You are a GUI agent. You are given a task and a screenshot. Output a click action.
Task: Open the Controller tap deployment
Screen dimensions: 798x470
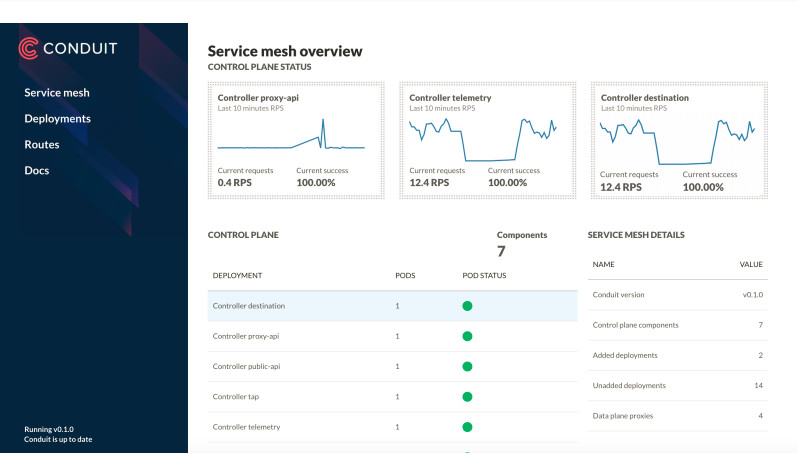(236, 397)
